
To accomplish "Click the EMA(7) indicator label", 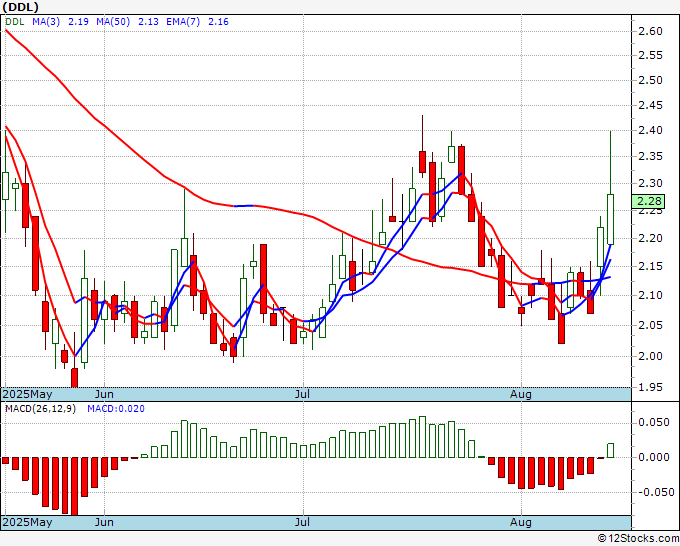I will [x=183, y=22].
